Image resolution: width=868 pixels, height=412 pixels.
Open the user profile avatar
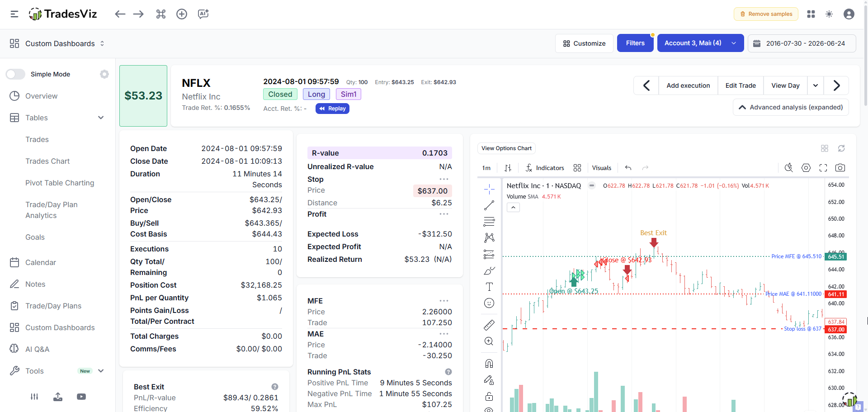tap(849, 14)
